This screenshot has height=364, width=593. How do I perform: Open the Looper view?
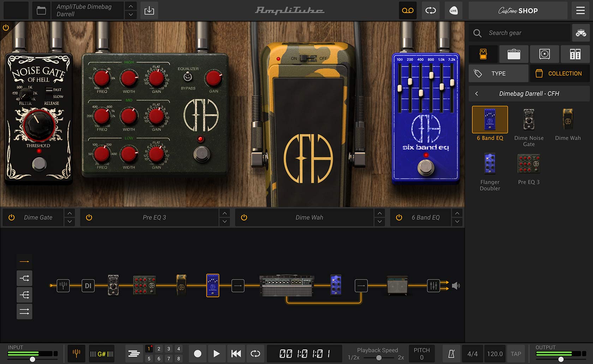(x=408, y=10)
